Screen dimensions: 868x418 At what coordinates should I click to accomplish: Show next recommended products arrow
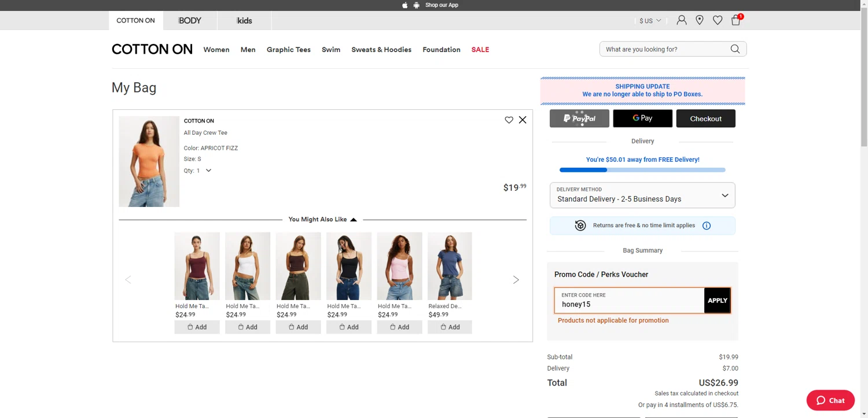coord(516,280)
